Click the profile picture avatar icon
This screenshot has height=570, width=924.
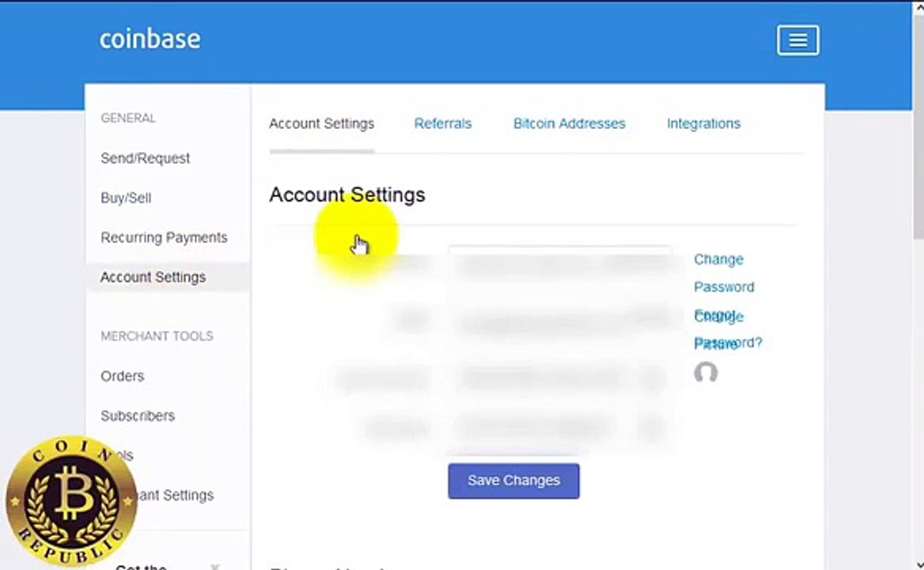pyautogui.click(x=706, y=373)
